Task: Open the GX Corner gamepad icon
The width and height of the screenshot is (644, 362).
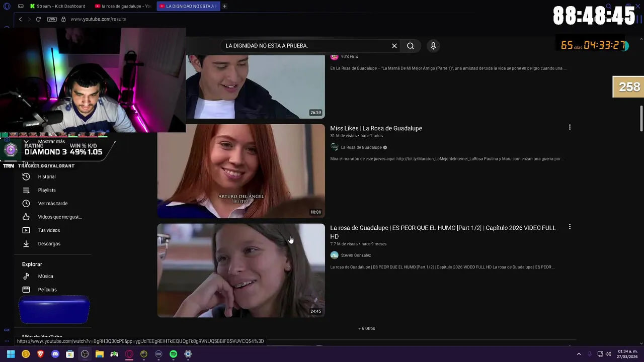Action: click(x=21, y=6)
